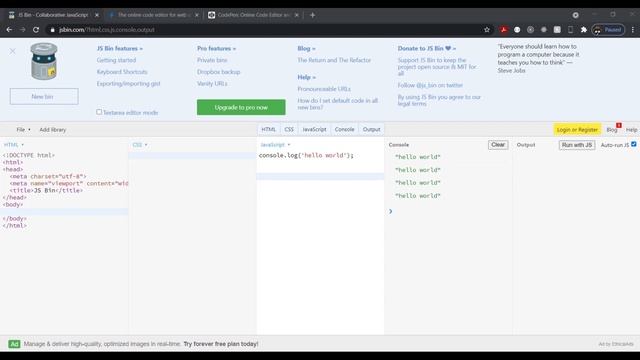Go back with browser back arrow

coord(9,30)
